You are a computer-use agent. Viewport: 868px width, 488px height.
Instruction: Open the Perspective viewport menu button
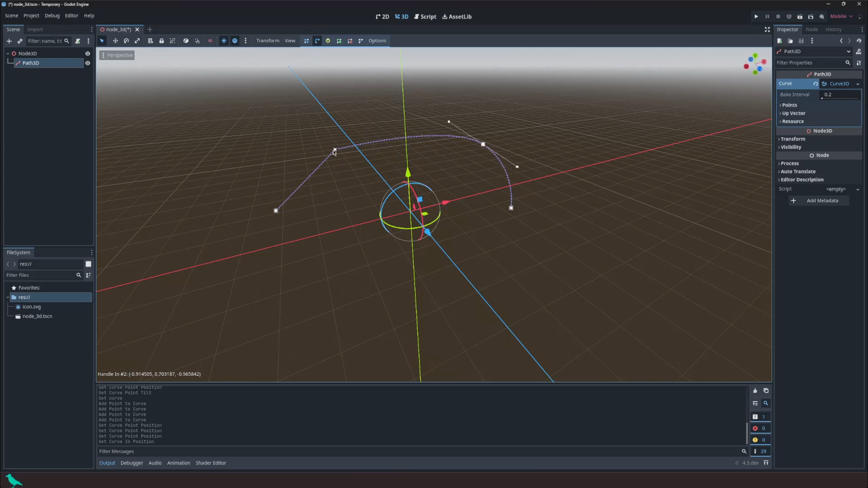pos(117,55)
